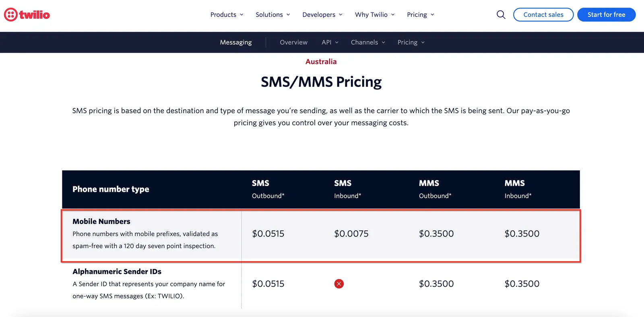The image size is (644, 317).
Task: Open the search magnifier icon
Action: pyautogui.click(x=501, y=15)
